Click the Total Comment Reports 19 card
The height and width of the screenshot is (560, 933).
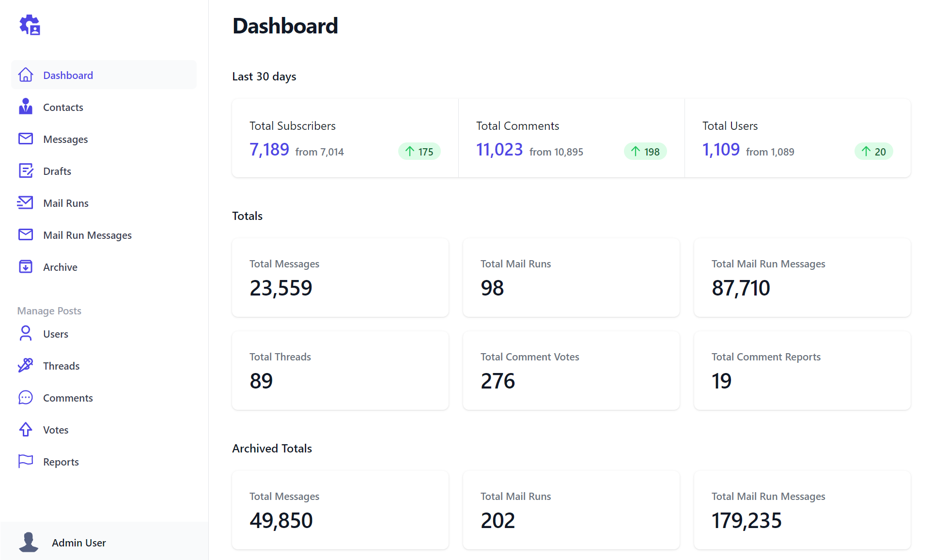coord(802,371)
